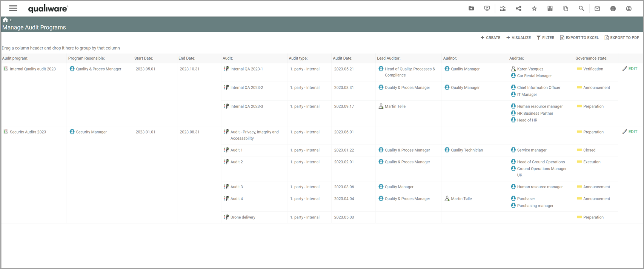
Task: Click the star favorite icon
Action: click(534, 8)
